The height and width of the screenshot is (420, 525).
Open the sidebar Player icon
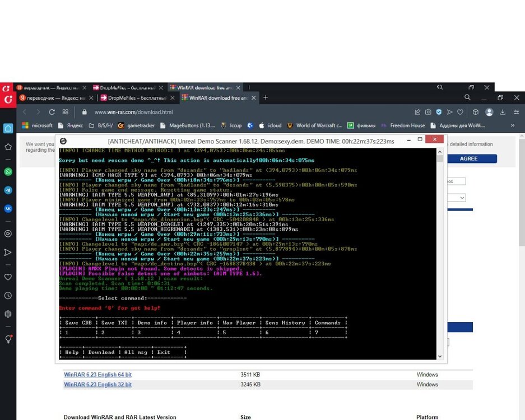tap(8, 234)
